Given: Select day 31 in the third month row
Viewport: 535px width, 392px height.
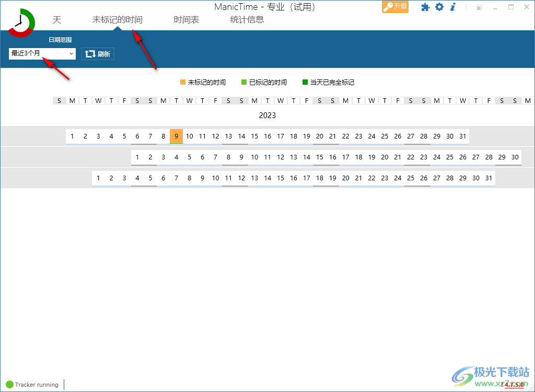Looking at the screenshot, I should pyautogui.click(x=489, y=178).
